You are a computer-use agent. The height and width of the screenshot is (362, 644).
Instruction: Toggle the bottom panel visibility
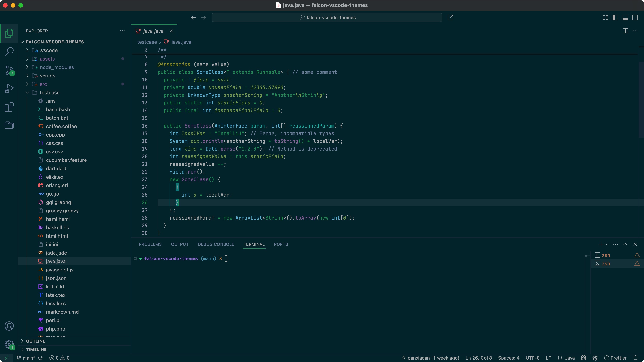point(625,17)
